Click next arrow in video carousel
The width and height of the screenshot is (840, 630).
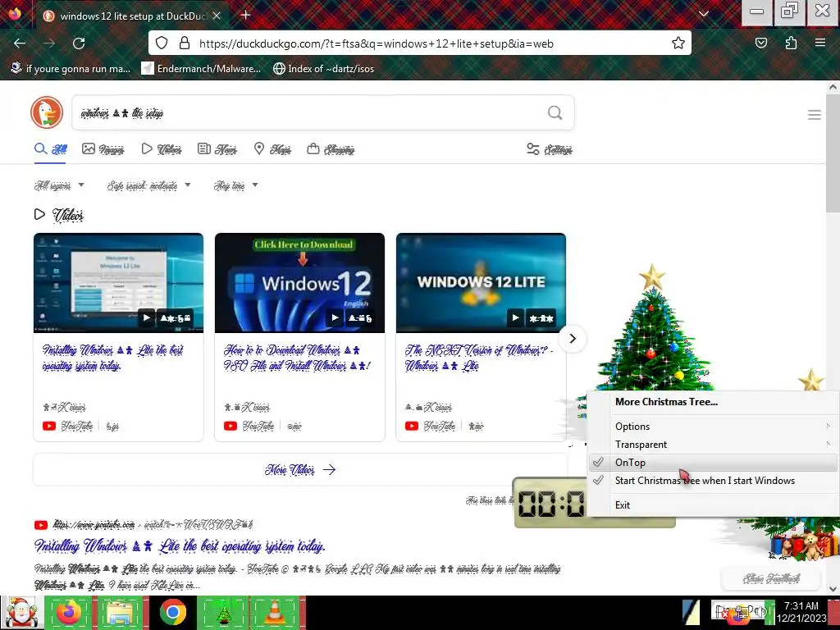click(572, 339)
